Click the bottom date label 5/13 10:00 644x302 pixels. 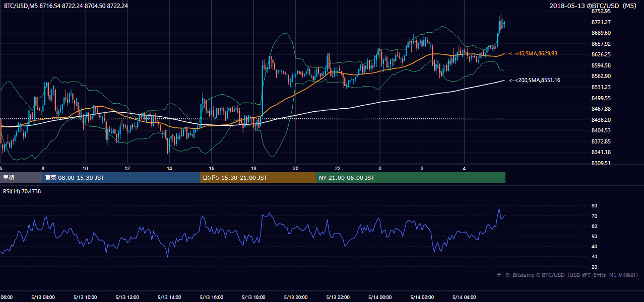tap(85, 297)
